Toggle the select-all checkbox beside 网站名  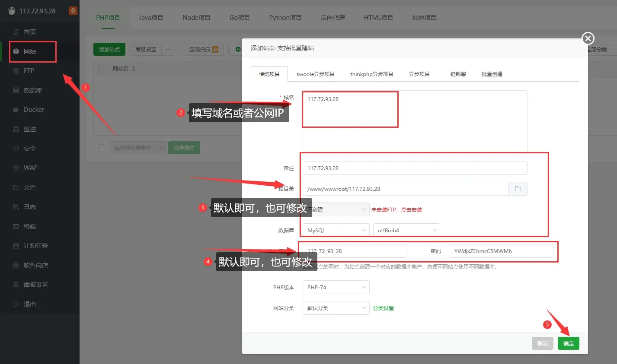[102, 69]
